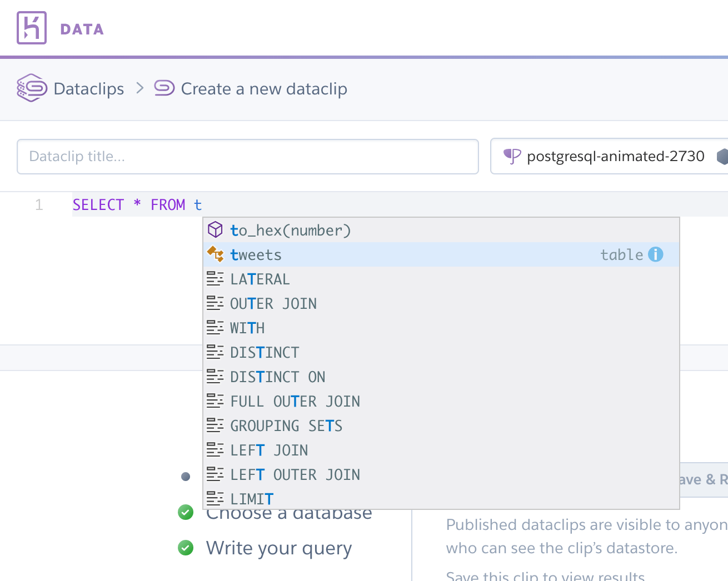Click keyword icon beside OUTER JOIN
The height and width of the screenshot is (581, 728).
(215, 303)
